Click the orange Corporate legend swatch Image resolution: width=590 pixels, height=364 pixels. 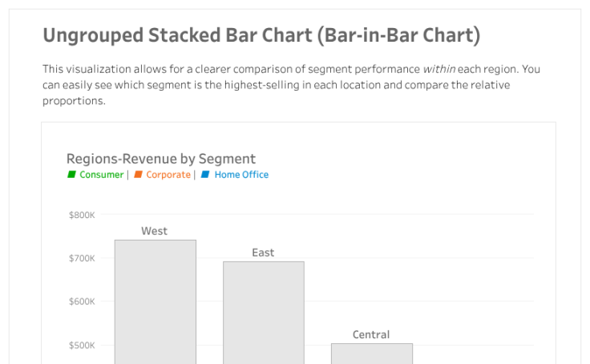138,175
